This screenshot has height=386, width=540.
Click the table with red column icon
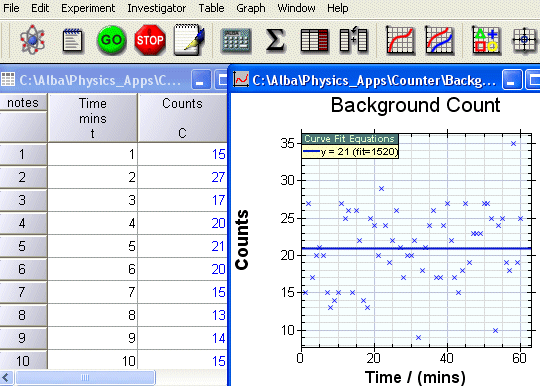pyautogui.click(x=314, y=41)
